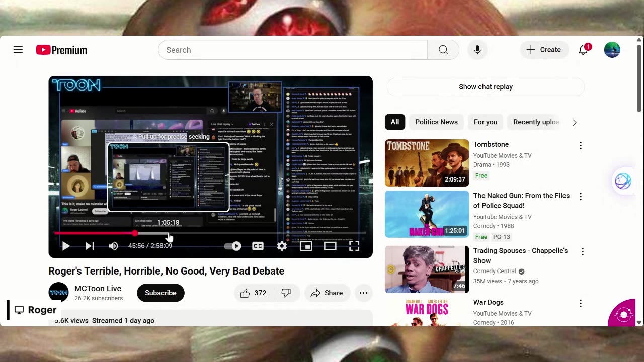Screen dimensions: 644x362
Task: Open MCToon Live channel avatar
Action: pyautogui.click(x=58, y=293)
